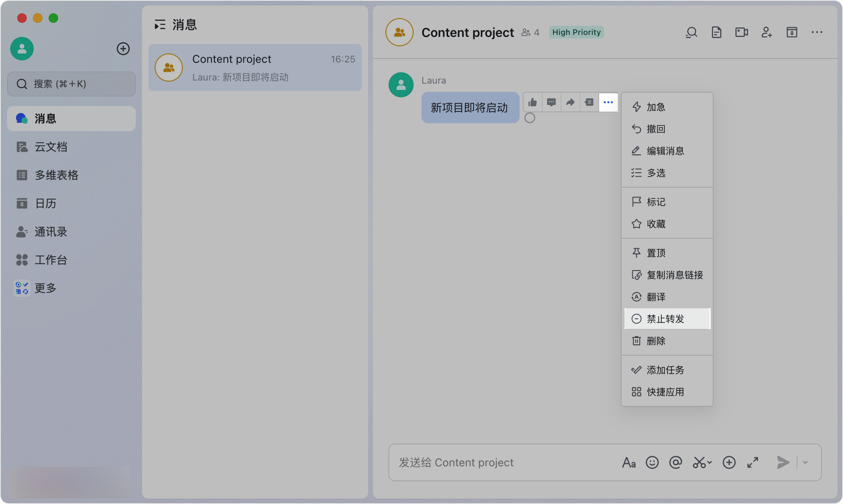Mention someone with the @ icon
This screenshot has height=504, width=843.
[675, 462]
